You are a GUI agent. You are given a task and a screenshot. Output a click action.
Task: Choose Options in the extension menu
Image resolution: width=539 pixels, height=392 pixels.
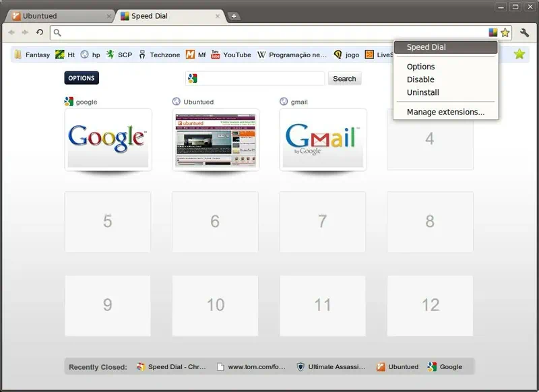445,67
